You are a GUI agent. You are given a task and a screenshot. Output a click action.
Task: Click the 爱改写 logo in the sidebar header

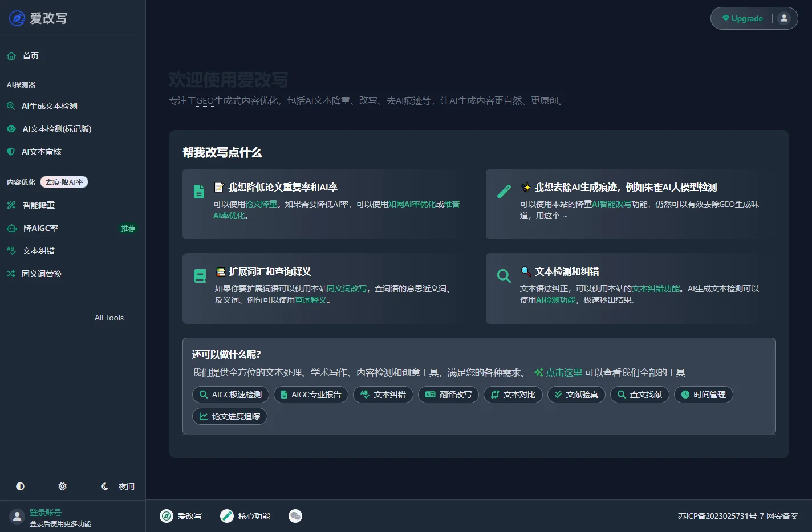[x=38, y=18]
